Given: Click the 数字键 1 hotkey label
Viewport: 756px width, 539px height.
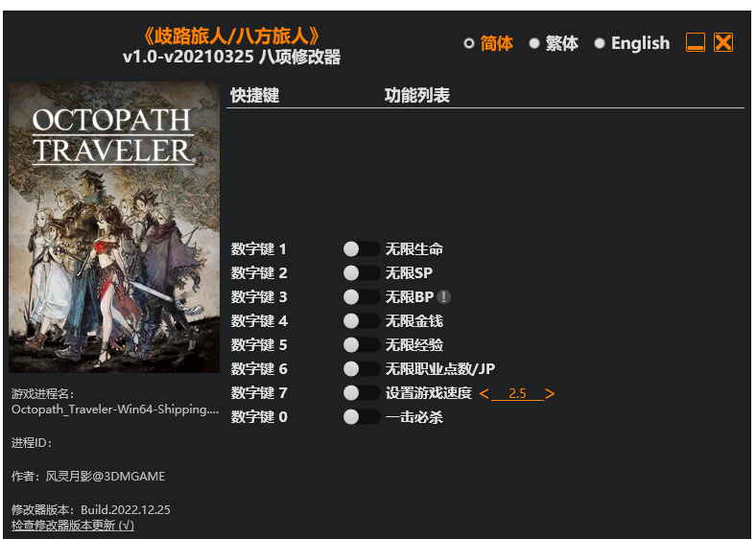Looking at the screenshot, I should point(258,249).
